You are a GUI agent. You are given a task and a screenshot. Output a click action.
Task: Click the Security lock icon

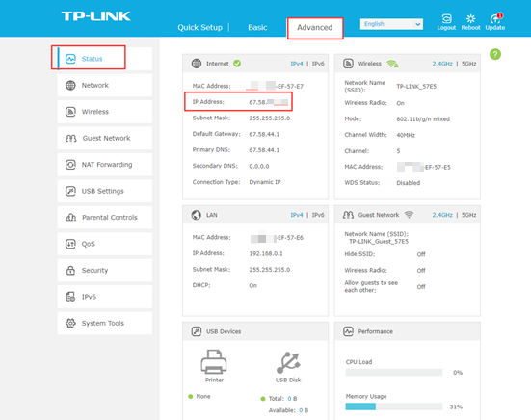click(x=70, y=270)
